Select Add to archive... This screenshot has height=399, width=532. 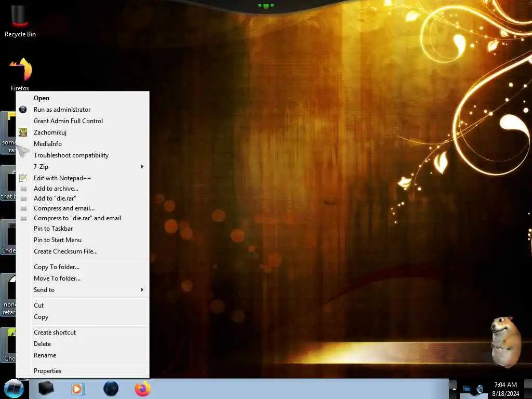[83, 188]
